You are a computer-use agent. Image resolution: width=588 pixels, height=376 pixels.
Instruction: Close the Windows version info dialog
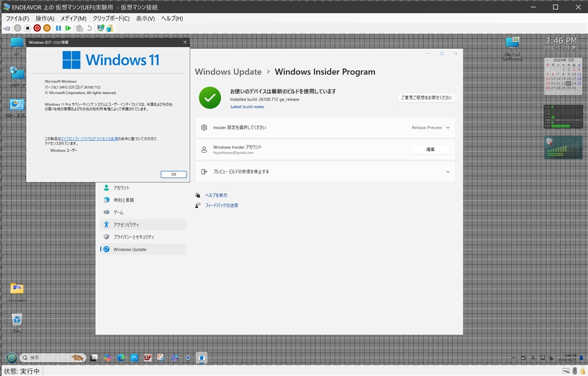[x=185, y=42]
